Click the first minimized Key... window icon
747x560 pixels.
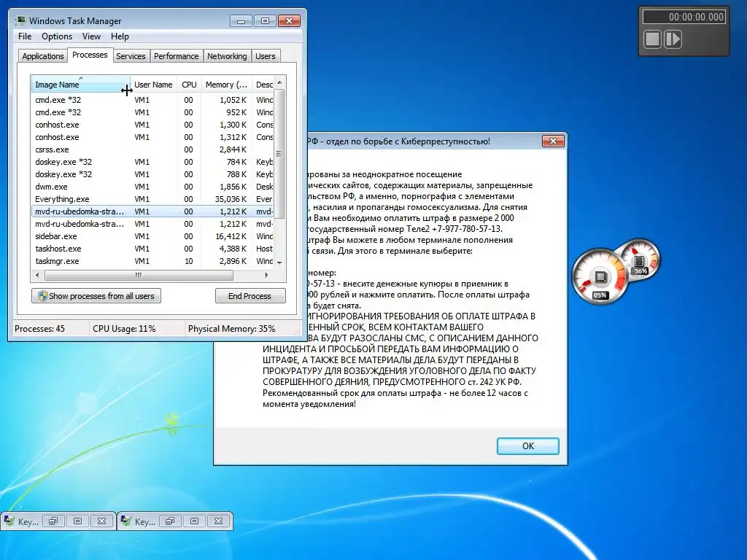click(x=9, y=521)
